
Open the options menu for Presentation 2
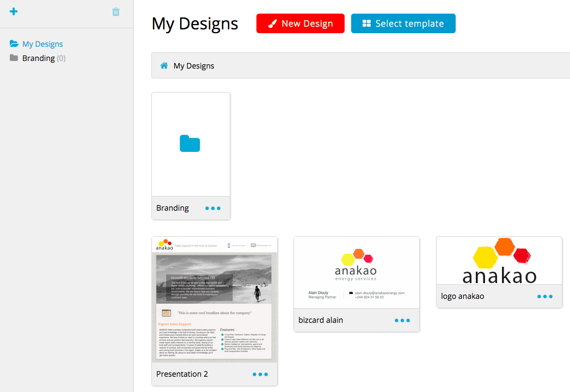(x=260, y=374)
